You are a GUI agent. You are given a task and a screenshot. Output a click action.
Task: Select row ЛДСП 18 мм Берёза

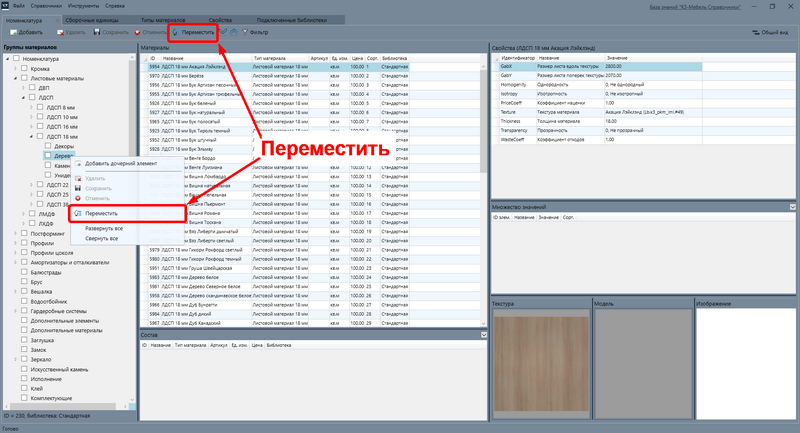[x=279, y=76]
